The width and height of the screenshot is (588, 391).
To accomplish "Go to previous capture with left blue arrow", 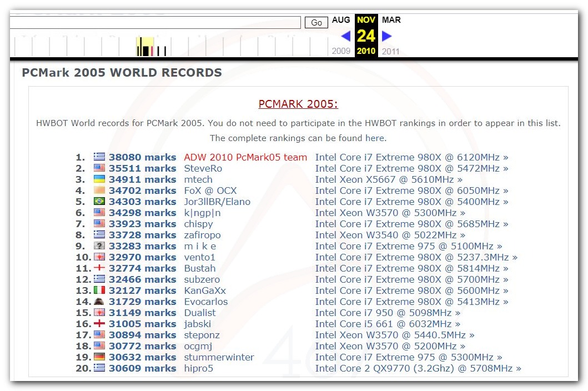I will pos(346,36).
